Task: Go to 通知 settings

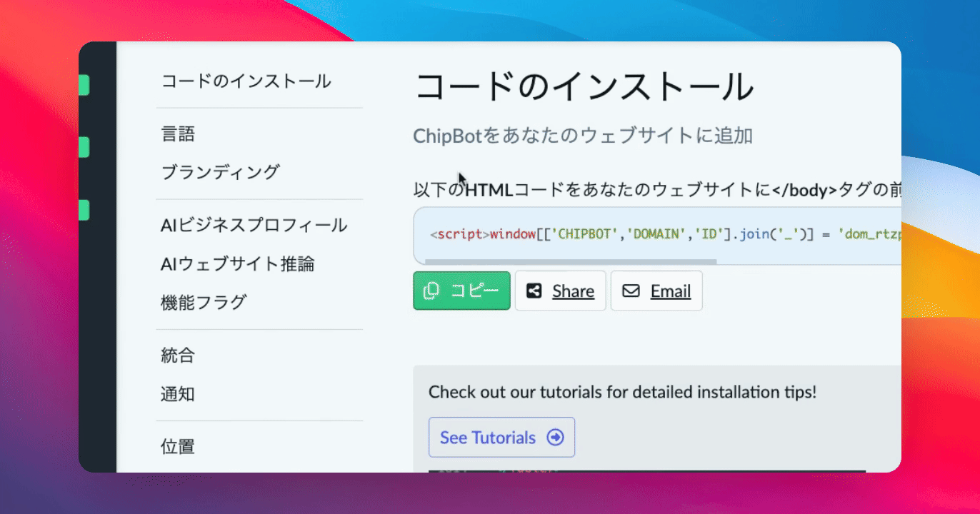Action: pos(178,394)
